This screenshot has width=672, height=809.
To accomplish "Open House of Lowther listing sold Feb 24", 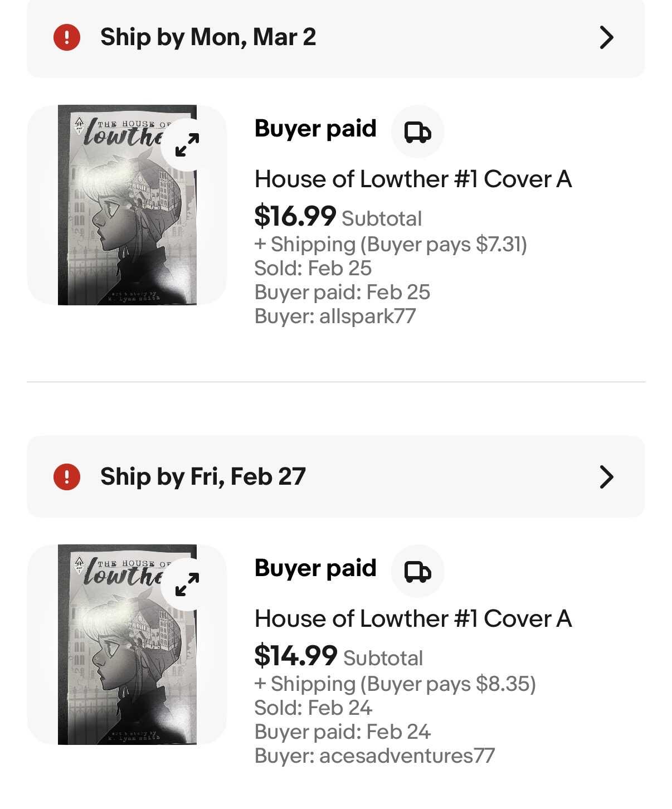I will [x=413, y=619].
